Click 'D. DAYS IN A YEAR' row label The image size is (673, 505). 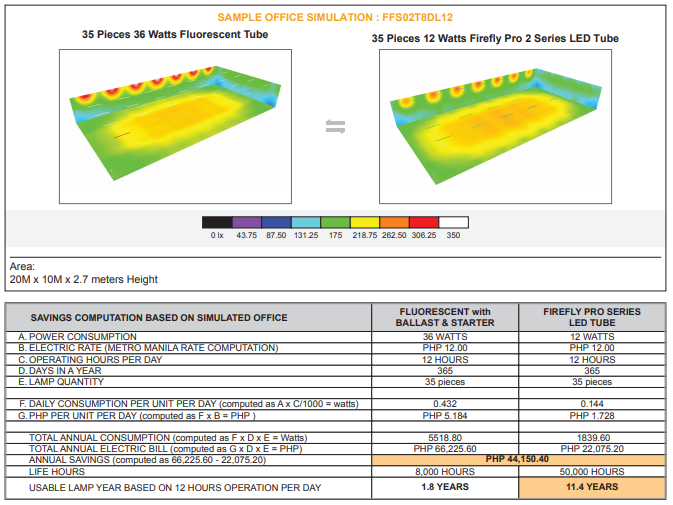[60, 371]
